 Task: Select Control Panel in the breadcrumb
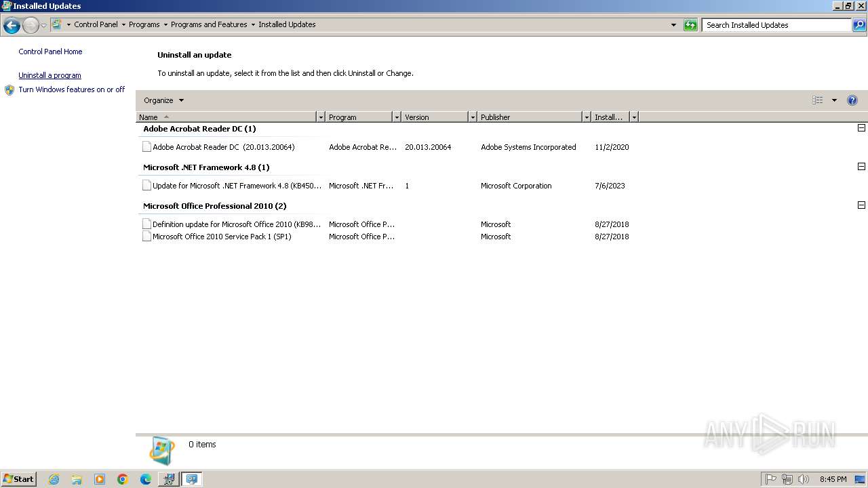coord(96,24)
